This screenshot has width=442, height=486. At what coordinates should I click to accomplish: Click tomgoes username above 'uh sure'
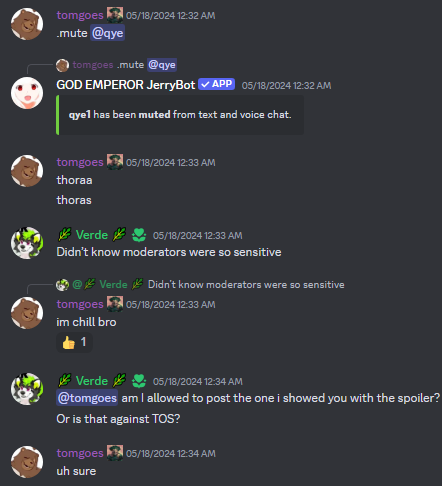click(80, 453)
